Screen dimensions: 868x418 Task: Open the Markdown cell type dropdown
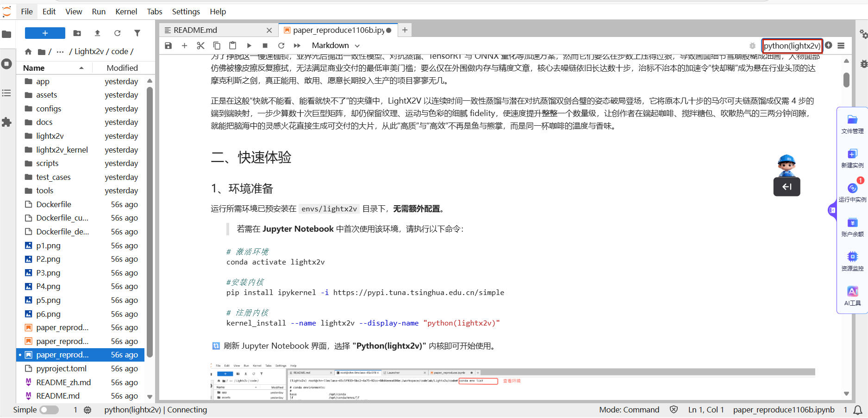click(336, 45)
